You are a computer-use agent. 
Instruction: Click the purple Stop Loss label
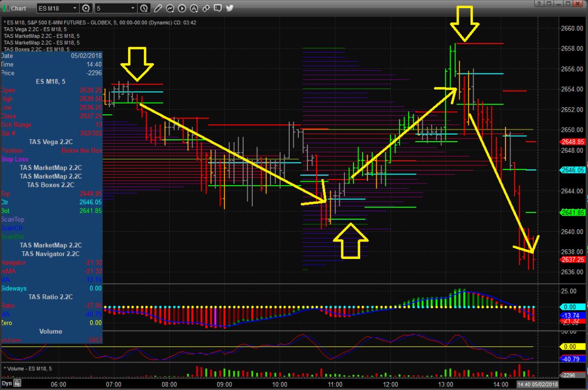coord(15,159)
